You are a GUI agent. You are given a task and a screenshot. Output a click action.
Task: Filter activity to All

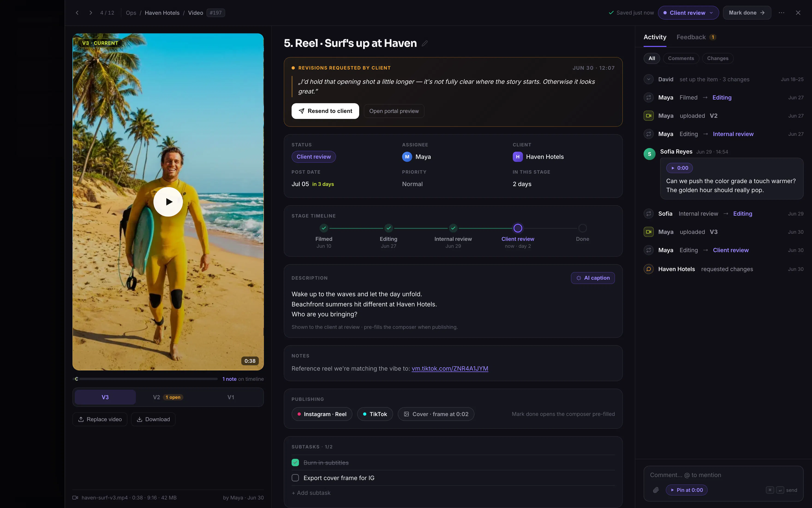[652, 58]
